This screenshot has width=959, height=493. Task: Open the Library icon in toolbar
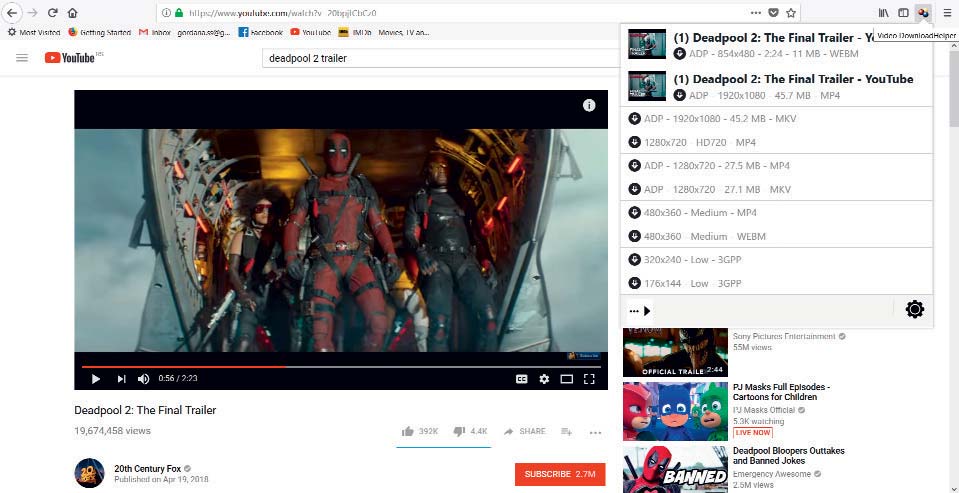pyautogui.click(x=884, y=13)
